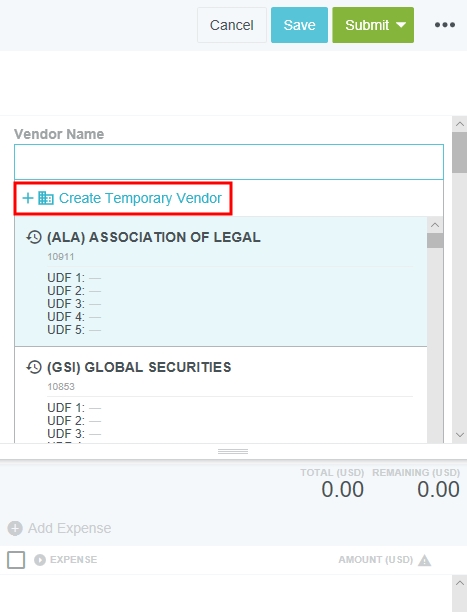
Task: Click inside the Vendor Name input field
Action: tap(229, 162)
